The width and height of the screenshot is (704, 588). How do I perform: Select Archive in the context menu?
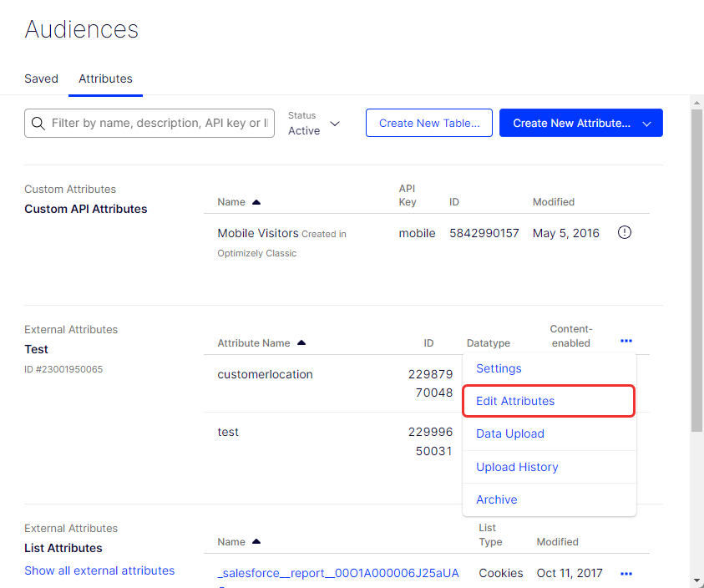tap(497, 499)
